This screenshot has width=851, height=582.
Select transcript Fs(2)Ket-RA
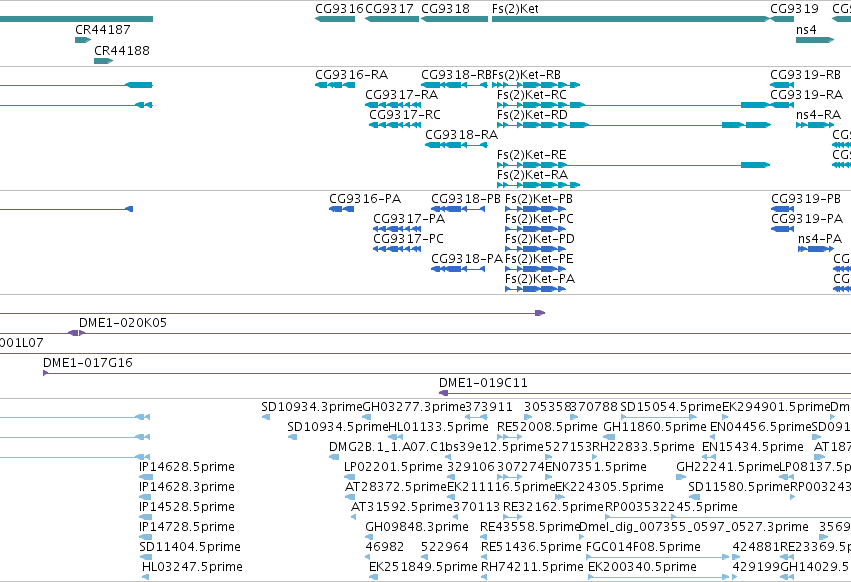tap(538, 185)
